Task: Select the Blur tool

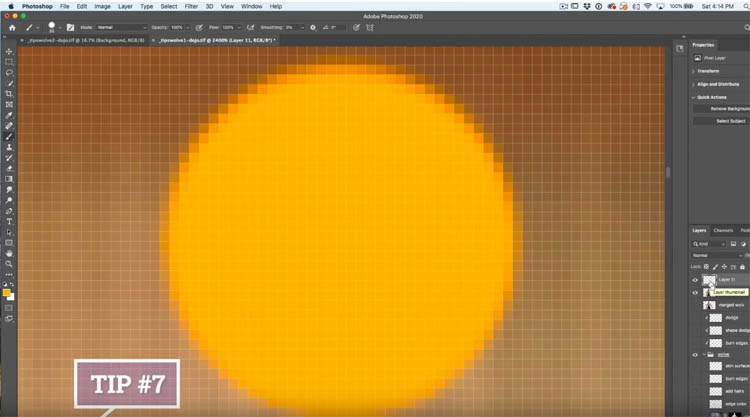Action: 9,190
